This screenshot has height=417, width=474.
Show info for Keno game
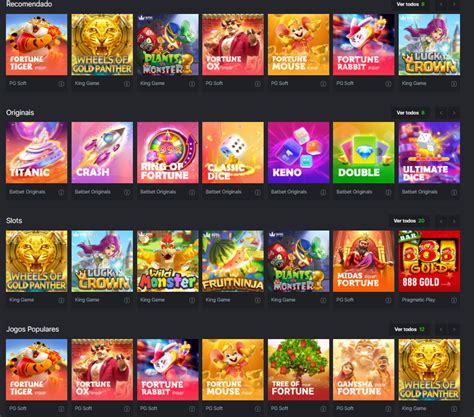[x=323, y=192]
